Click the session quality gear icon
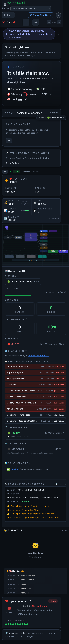Screen dimensions: 69x644 coord(9,140)
